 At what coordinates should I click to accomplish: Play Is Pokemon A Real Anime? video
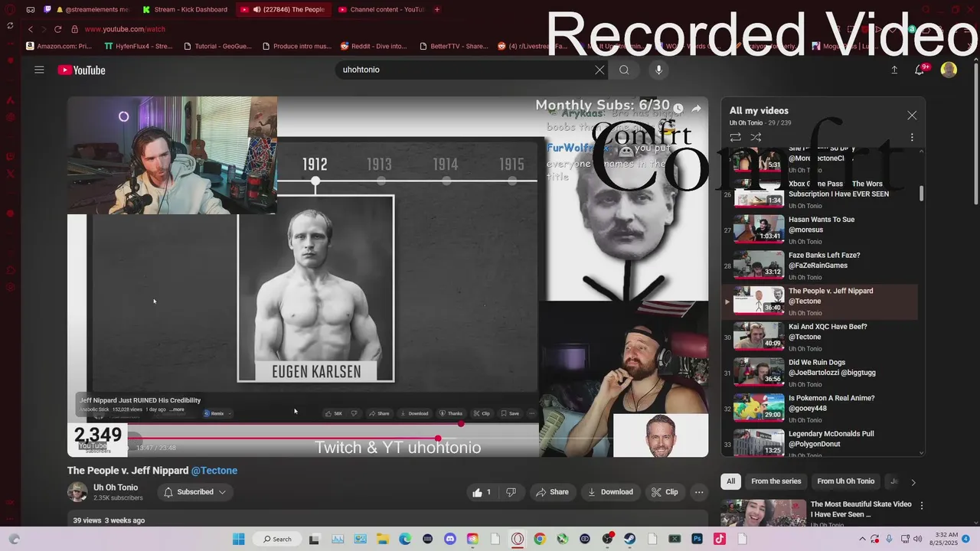(x=819, y=409)
